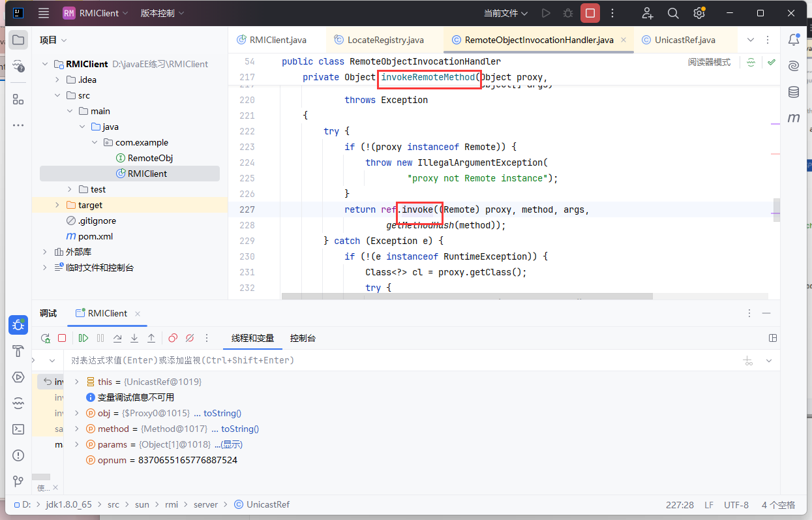Screen dimensions: 812x520
Task: Click the Step Into arrow icon
Action: point(134,338)
